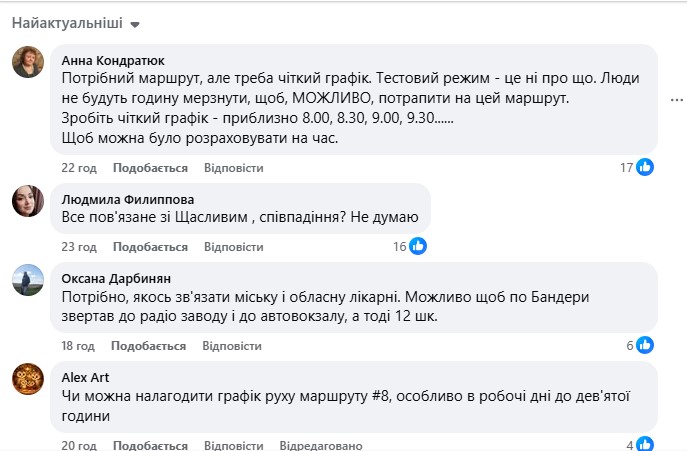Click the 22 год timestamp
The height and width of the screenshot is (451, 687).
pyautogui.click(x=78, y=167)
